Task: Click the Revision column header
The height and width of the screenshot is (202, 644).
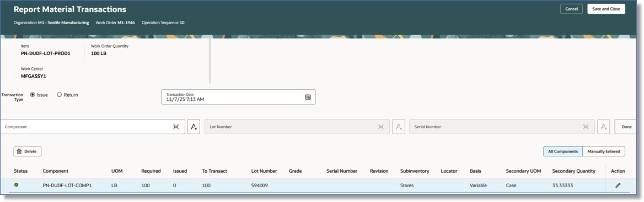Action: (379, 171)
